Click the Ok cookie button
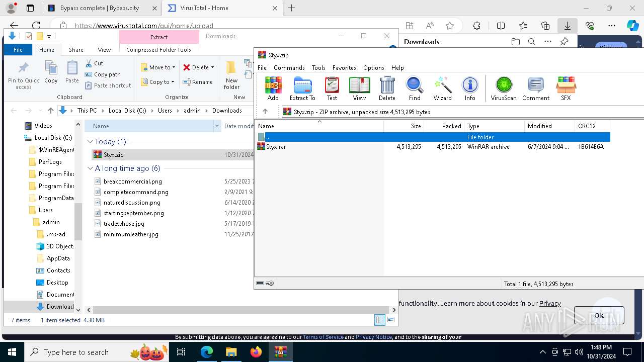The height and width of the screenshot is (362, 644). (x=599, y=315)
